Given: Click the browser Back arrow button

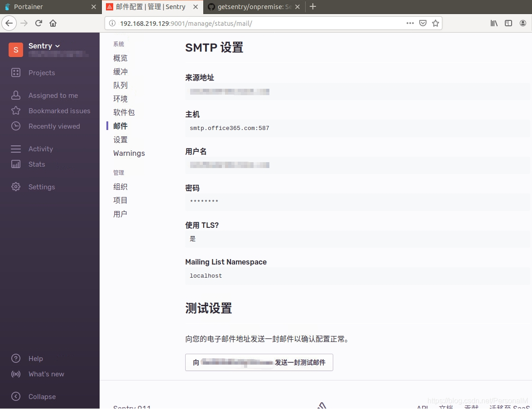Looking at the screenshot, I should [9, 23].
